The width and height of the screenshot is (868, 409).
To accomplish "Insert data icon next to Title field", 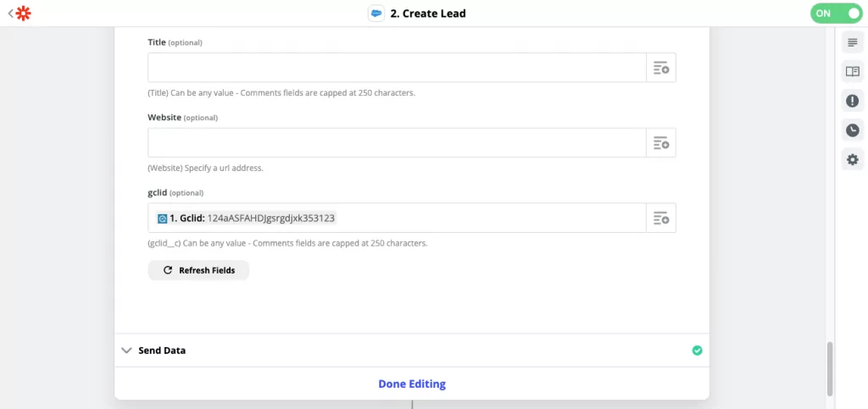I will pos(661,68).
